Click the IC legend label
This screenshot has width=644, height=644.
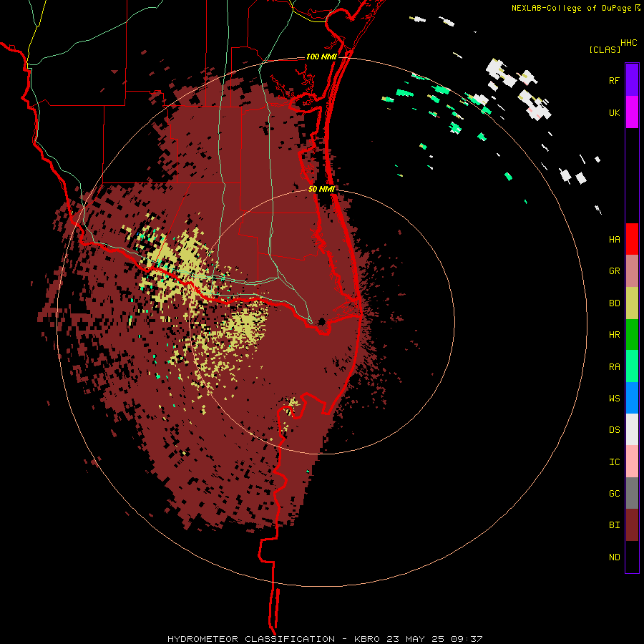click(x=614, y=462)
